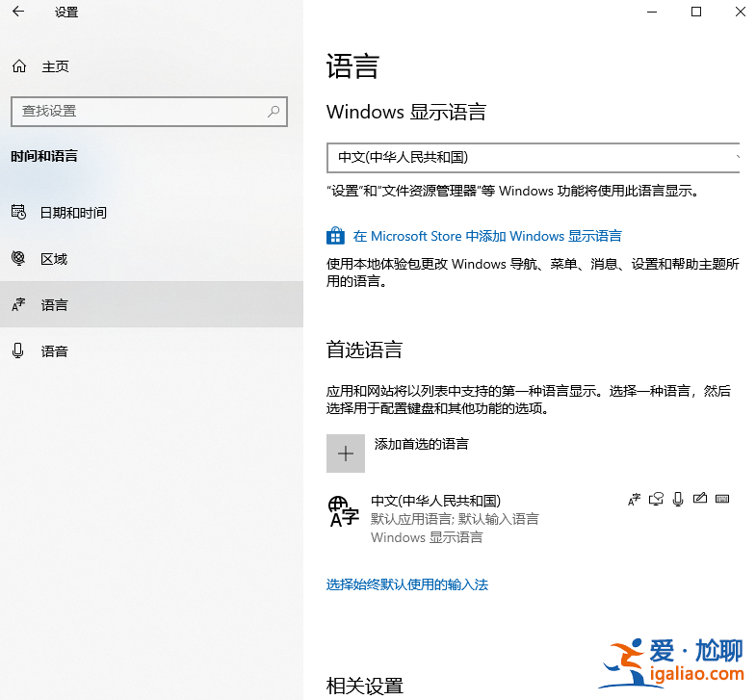The image size is (756, 700).
Task: Click 默认应用语言; 默认输入语言 text
Action: coord(455,519)
